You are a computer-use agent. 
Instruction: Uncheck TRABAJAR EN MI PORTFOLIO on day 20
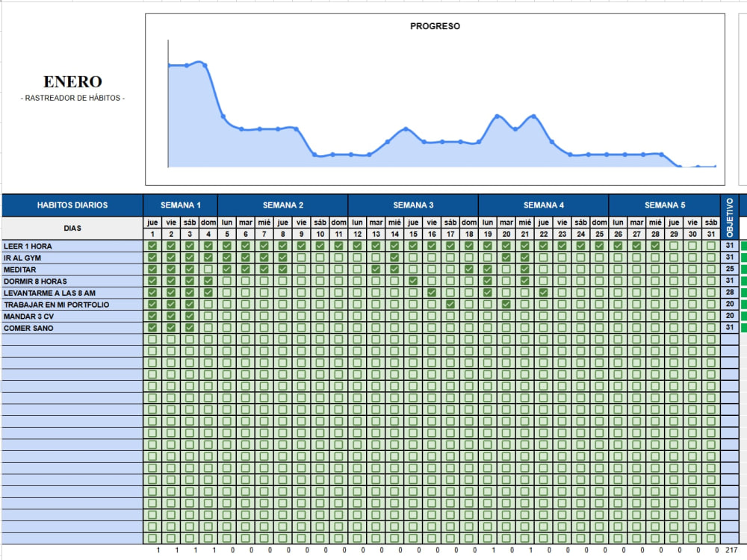pos(506,305)
